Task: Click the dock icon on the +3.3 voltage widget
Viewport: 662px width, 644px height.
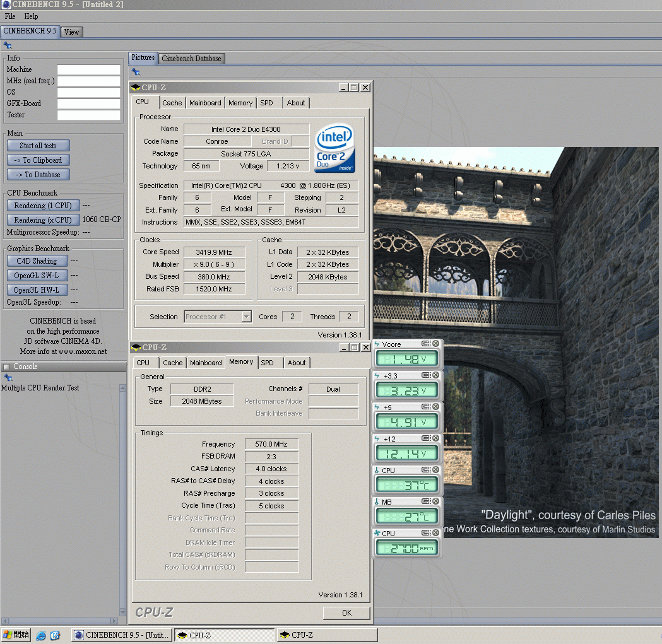Action: point(426,375)
